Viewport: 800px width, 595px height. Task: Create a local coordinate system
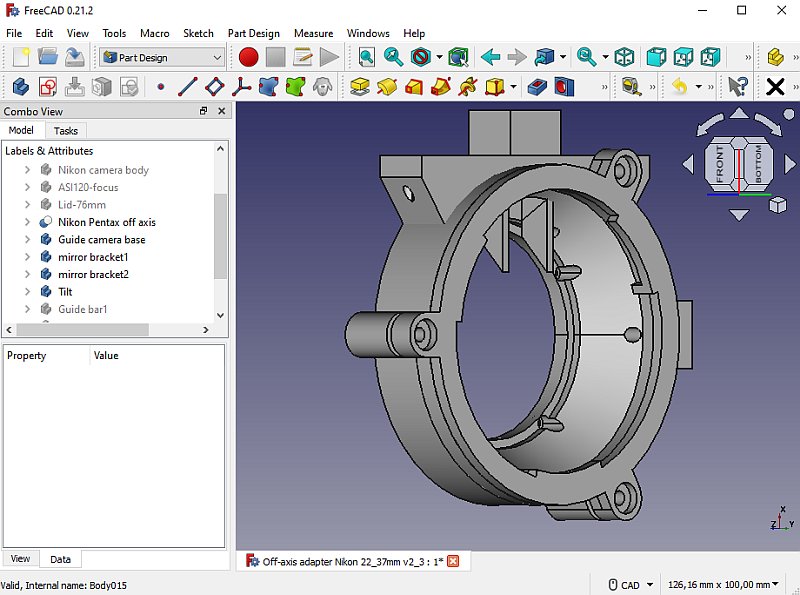point(241,87)
